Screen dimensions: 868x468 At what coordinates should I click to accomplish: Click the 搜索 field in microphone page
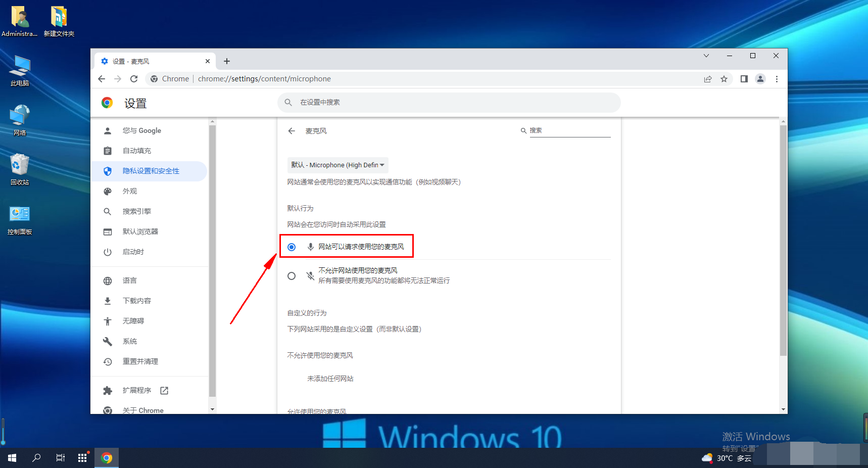tap(569, 130)
